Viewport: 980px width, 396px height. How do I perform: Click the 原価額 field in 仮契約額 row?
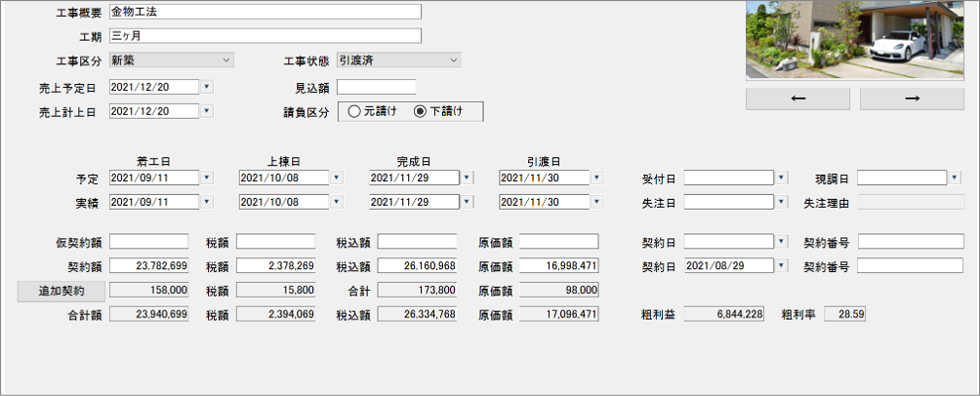[558, 242]
